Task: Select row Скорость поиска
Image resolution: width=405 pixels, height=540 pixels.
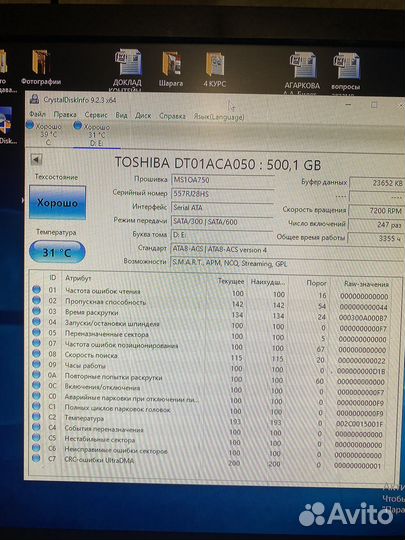Action: [209, 357]
